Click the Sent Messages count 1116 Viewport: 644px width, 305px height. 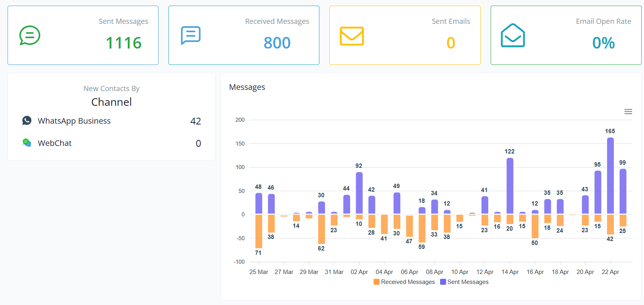[123, 43]
